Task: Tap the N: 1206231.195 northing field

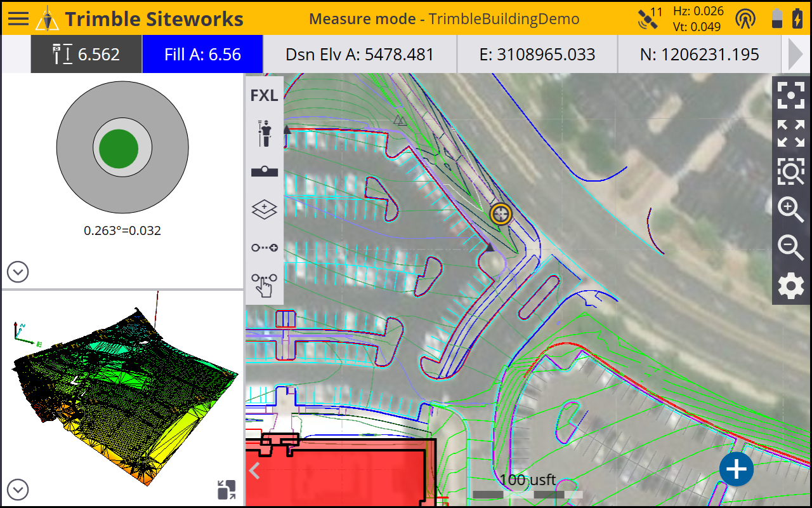Action: point(699,55)
